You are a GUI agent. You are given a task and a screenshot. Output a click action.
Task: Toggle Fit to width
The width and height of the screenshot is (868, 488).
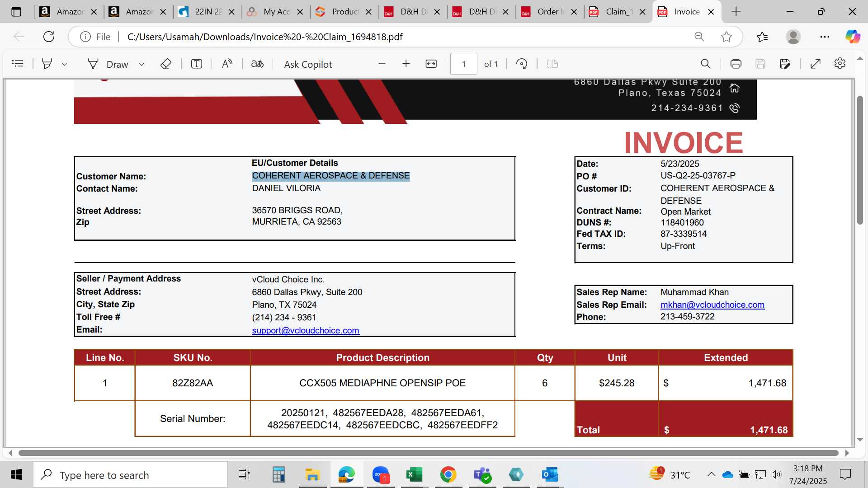(431, 64)
